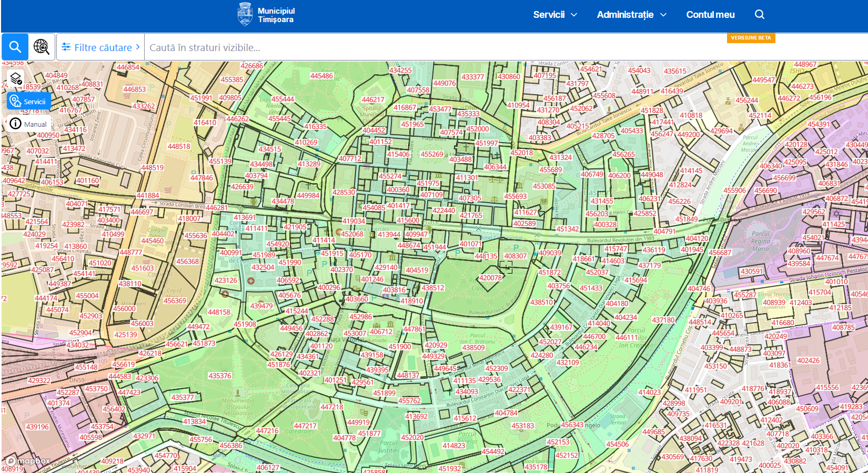Image resolution: width=868 pixels, height=473 pixels.
Task: Select parcel label 446217
Action: point(373,99)
